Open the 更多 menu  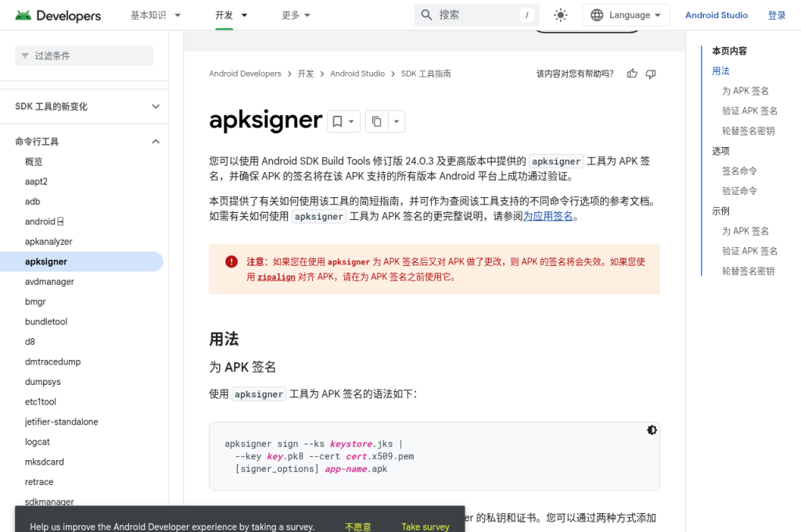click(296, 15)
